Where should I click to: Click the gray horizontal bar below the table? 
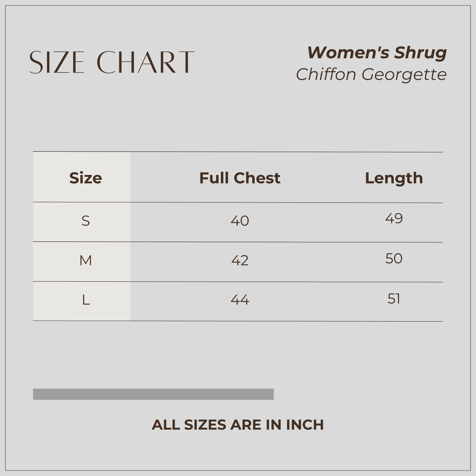pos(153,394)
